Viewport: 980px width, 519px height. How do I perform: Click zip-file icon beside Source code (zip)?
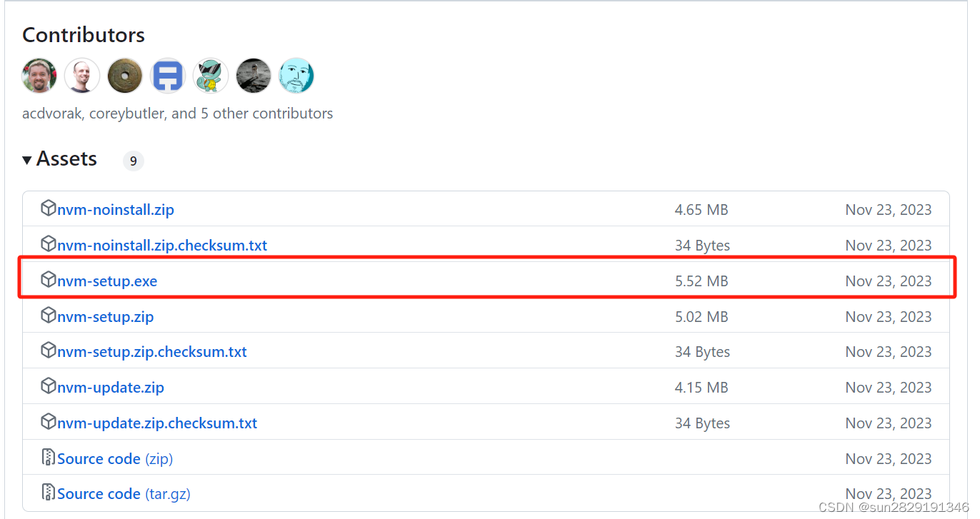point(48,458)
